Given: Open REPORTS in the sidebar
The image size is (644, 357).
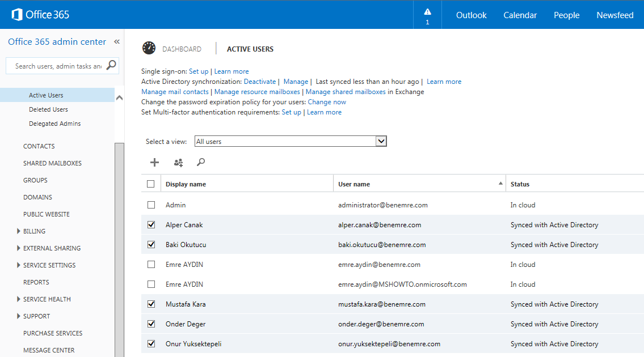Looking at the screenshot, I should (x=36, y=282).
